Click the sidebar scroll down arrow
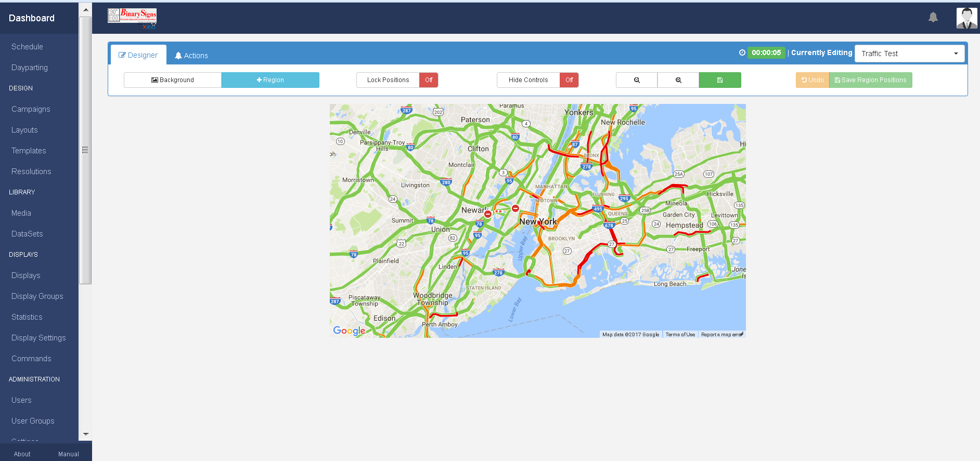This screenshot has width=980, height=461. click(86, 434)
